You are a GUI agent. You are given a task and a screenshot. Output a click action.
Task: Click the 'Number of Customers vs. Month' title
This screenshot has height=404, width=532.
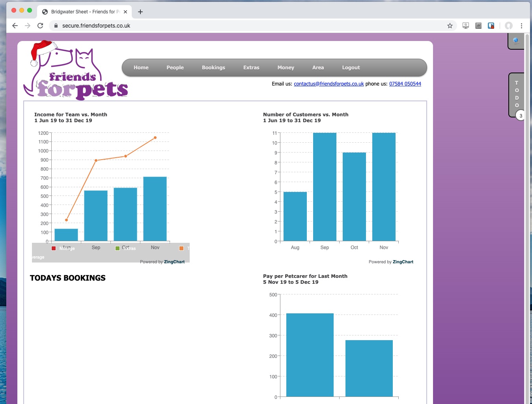306,115
